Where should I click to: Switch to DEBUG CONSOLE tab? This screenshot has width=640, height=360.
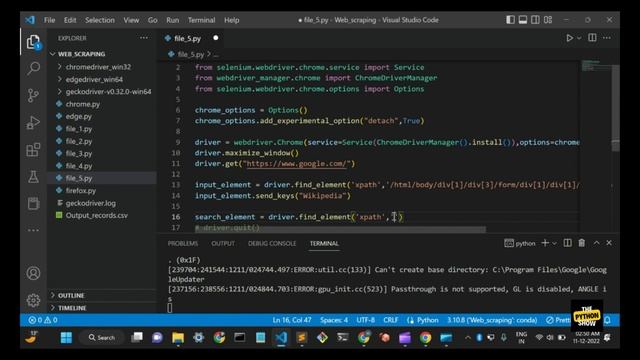(x=272, y=243)
